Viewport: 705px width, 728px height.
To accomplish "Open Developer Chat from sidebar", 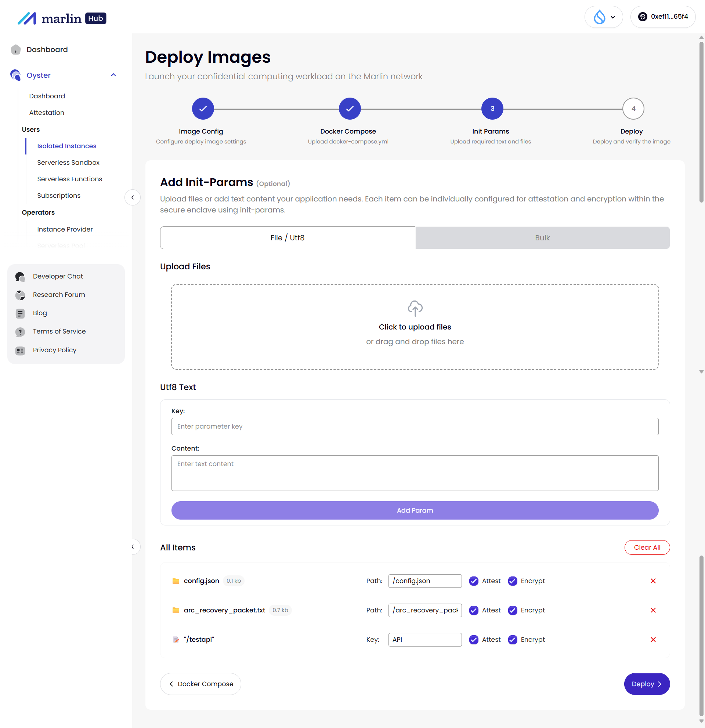I will pyautogui.click(x=58, y=276).
